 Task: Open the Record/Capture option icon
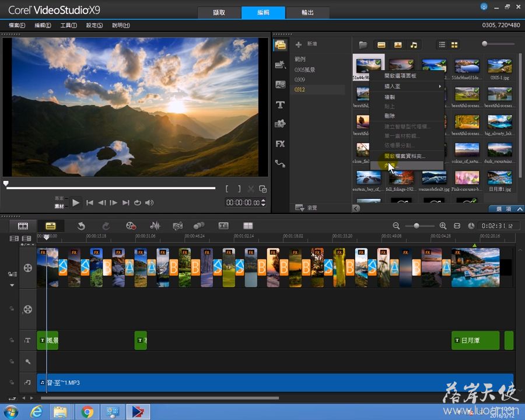click(131, 226)
